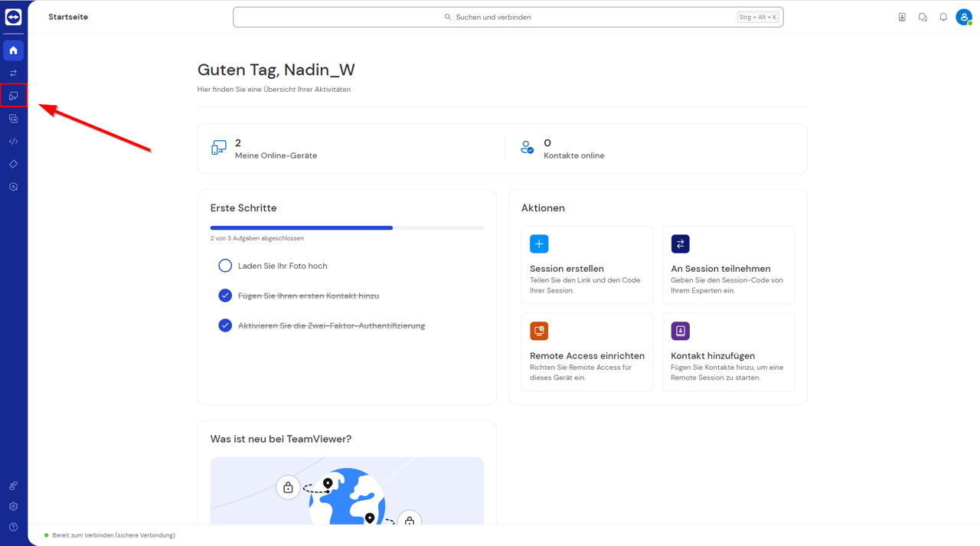Open the help question mark icon

click(x=13, y=528)
